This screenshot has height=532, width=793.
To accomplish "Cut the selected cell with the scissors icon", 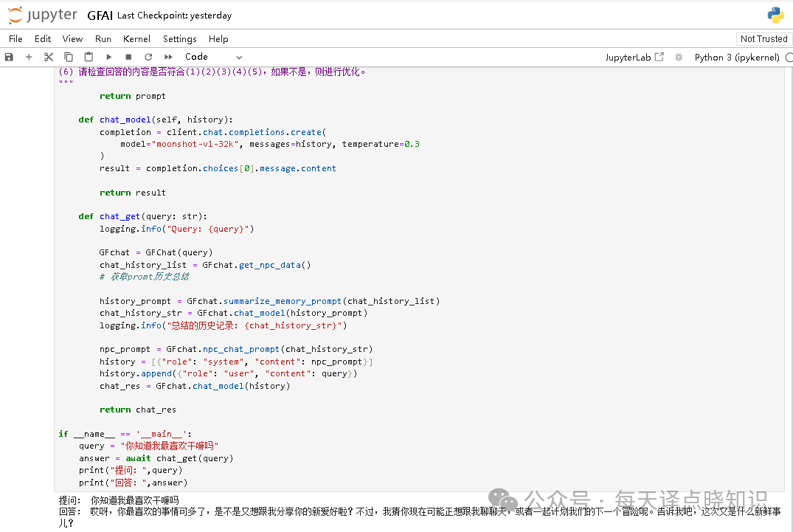I will (49, 57).
